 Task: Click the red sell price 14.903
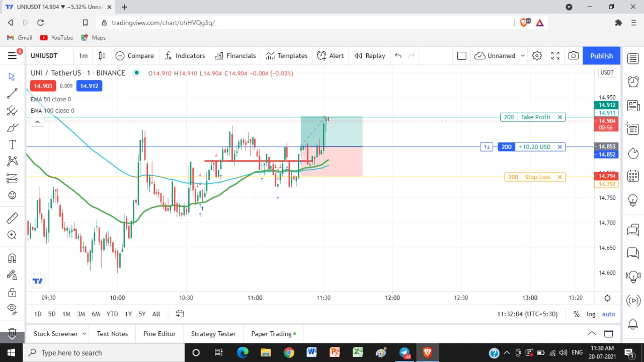(43, 86)
